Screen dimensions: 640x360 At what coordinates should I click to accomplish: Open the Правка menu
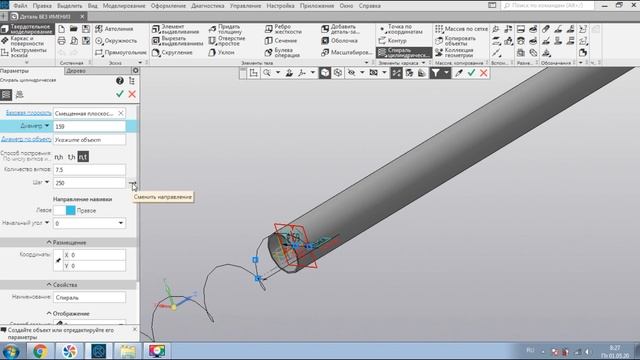[x=42, y=6]
